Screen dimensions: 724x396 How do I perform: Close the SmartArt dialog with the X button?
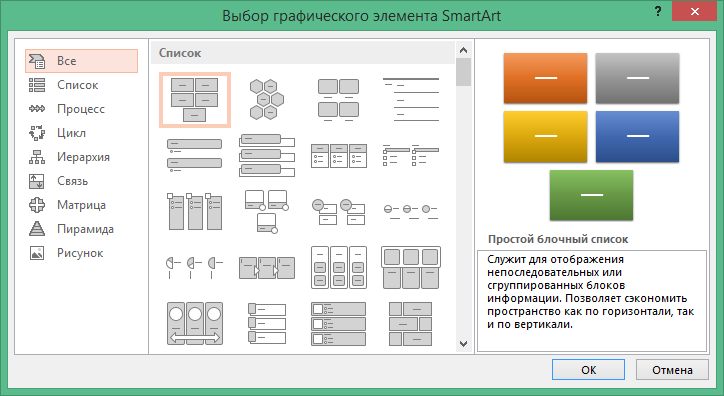(x=694, y=12)
